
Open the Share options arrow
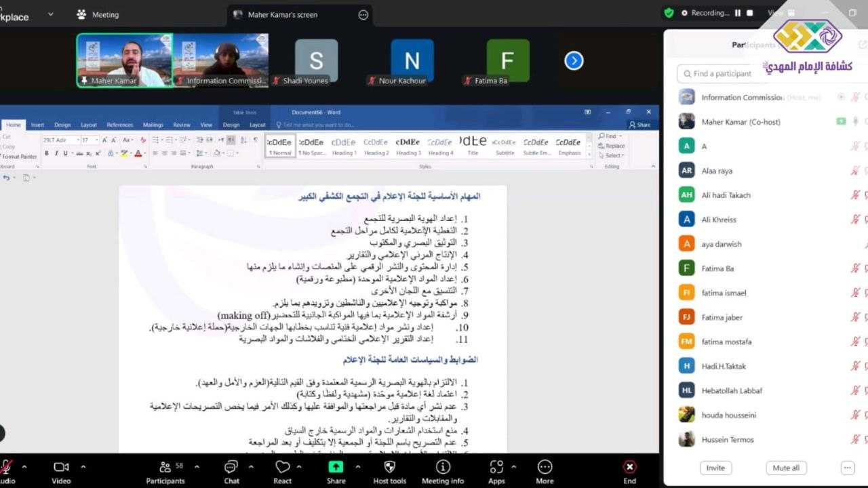click(x=357, y=466)
